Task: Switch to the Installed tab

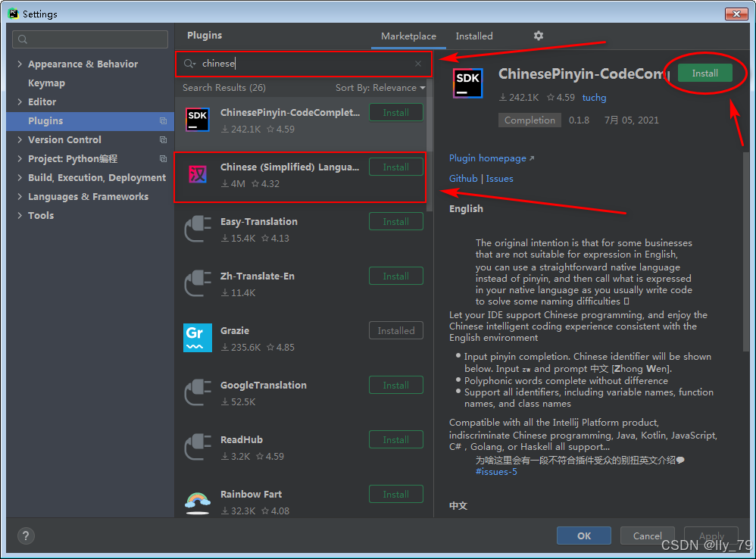Action: (474, 36)
